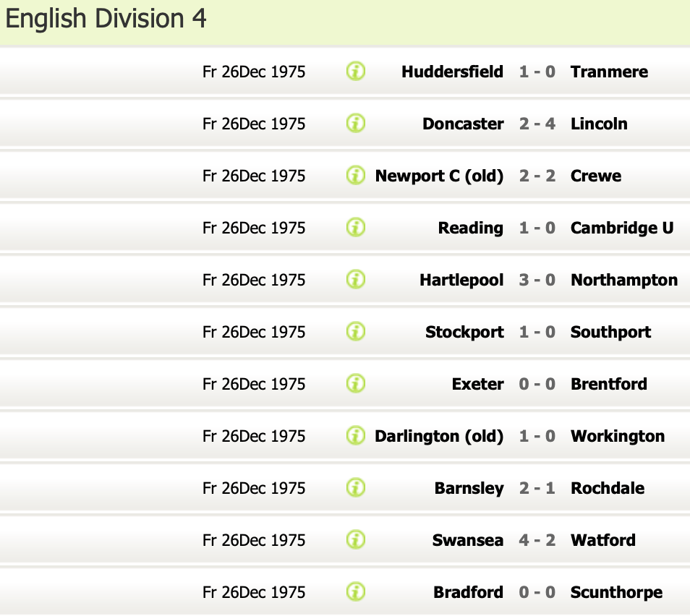Click the Hartlepool 3 - 0 score

[x=537, y=280]
